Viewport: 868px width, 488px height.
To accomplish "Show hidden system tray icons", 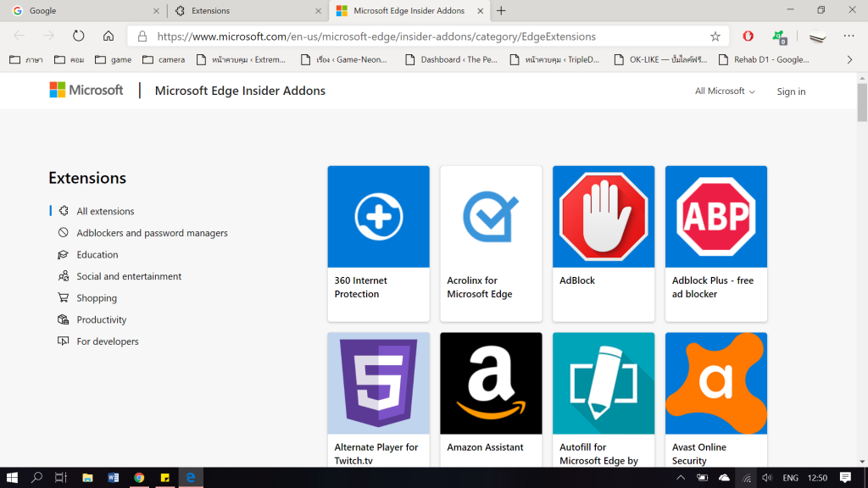I will tap(681, 478).
